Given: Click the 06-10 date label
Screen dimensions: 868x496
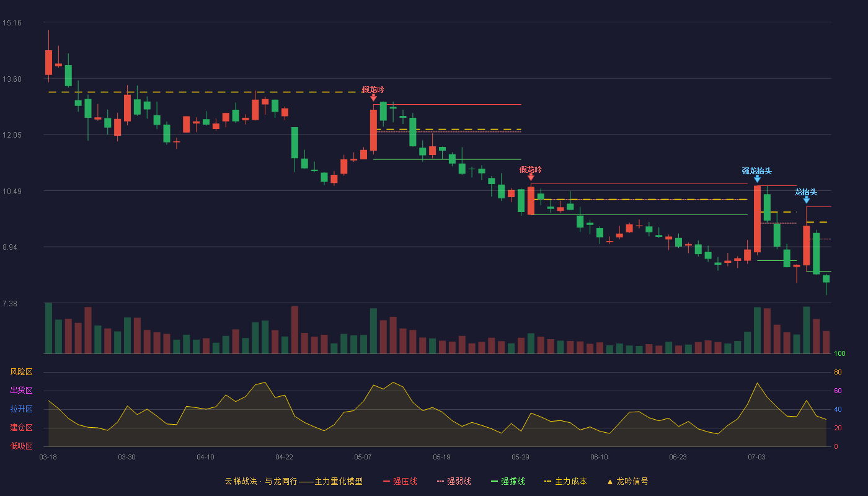Looking at the screenshot, I should coord(600,457).
